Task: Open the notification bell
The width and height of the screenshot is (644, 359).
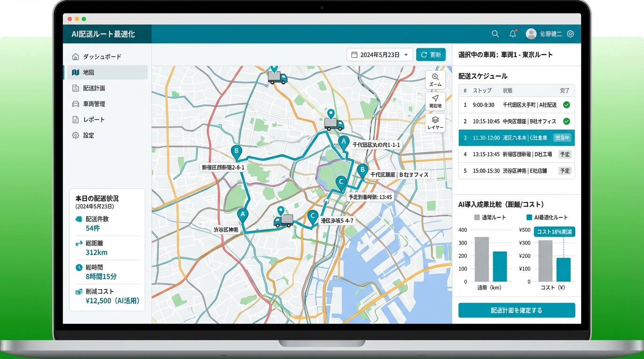Action: (513, 34)
